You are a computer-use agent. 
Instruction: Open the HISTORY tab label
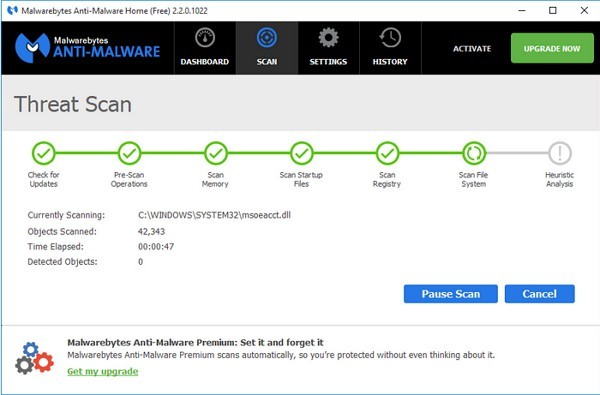tap(390, 62)
